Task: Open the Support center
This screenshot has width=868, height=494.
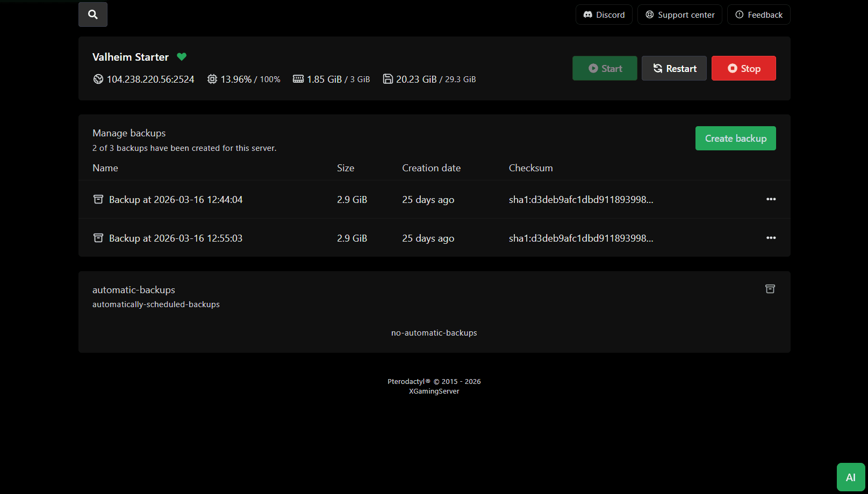Action: (680, 14)
